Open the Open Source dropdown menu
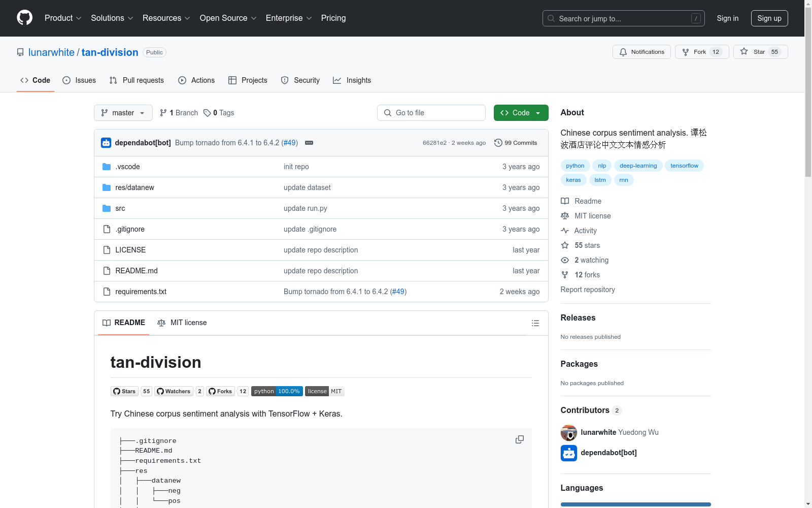Viewport: 812px width, 508px height. click(x=228, y=18)
